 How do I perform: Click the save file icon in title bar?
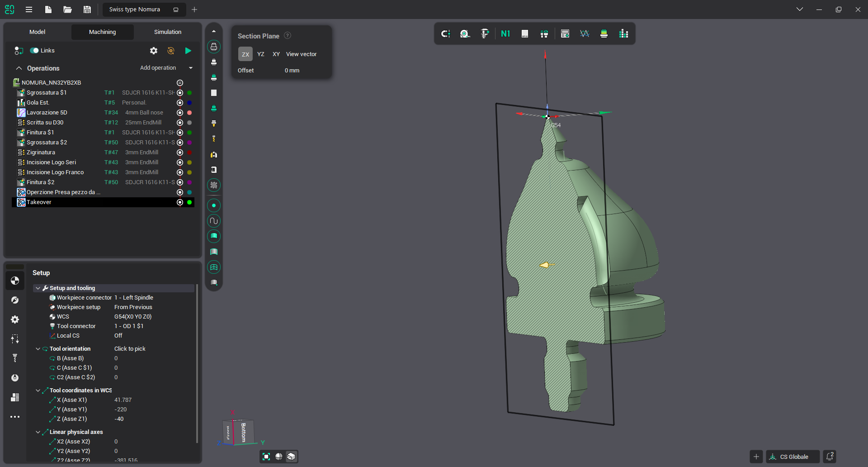tap(87, 10)
